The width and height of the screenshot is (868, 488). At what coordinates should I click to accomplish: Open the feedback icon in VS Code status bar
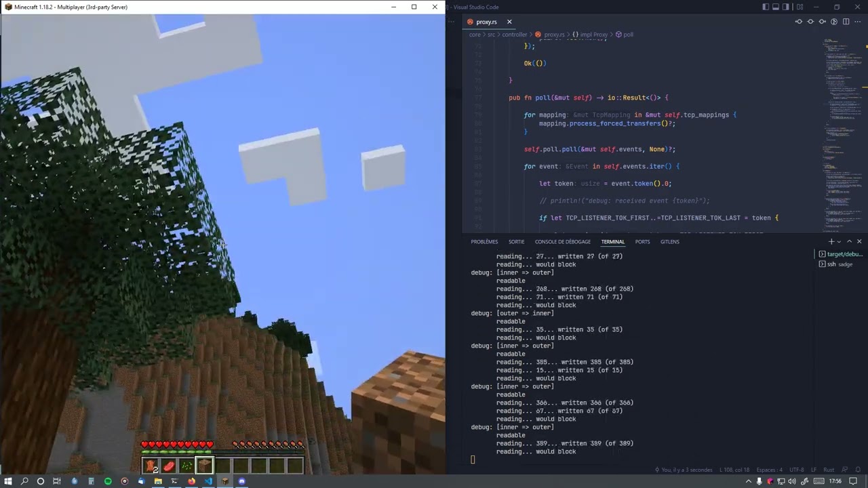pos(844,470)
